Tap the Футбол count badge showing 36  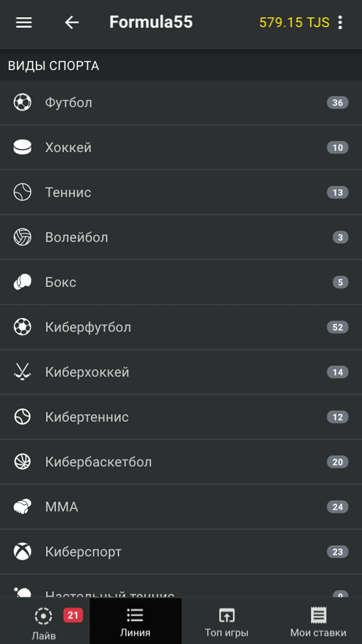click(x=337, y=103)
